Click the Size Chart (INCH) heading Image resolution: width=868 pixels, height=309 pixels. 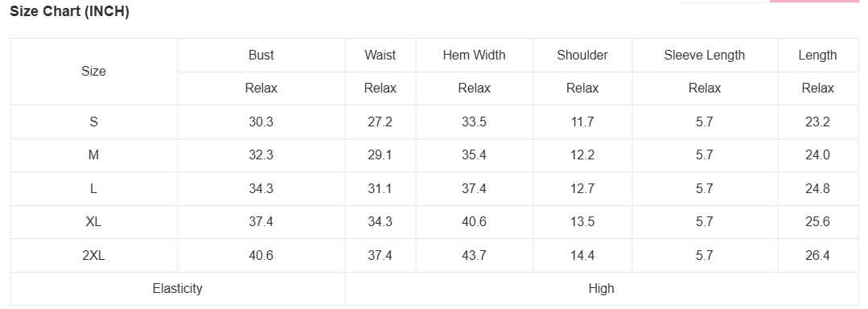pyautogui.click(x=70, y=11)
